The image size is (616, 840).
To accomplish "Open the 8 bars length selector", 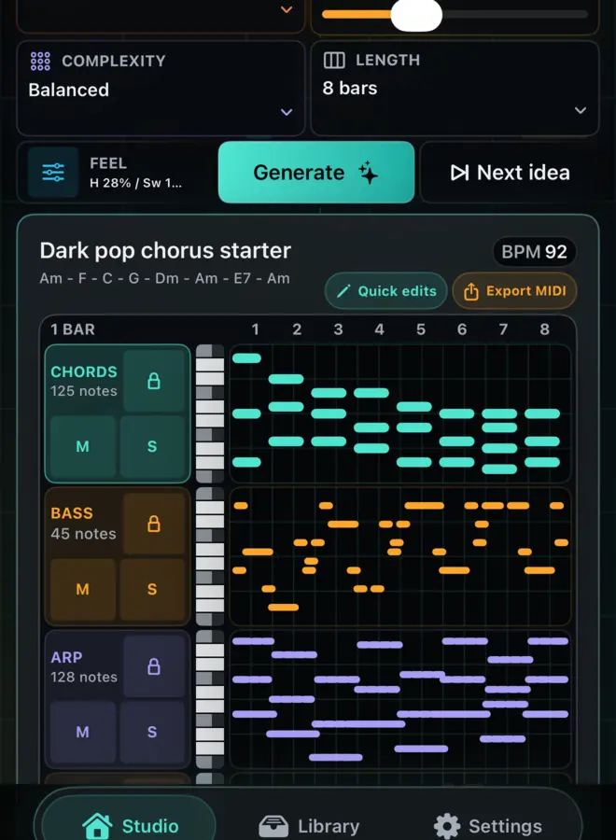I will (455, 89).
